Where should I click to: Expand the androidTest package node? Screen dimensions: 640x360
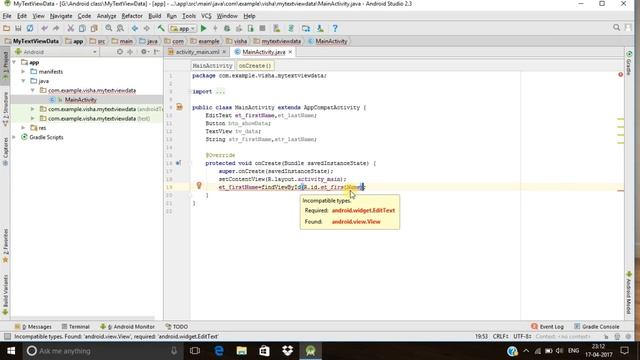click(33, 109)
